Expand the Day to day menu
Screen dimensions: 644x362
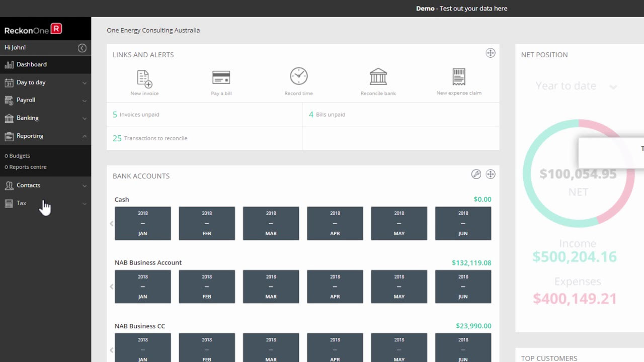coord(45,82)
